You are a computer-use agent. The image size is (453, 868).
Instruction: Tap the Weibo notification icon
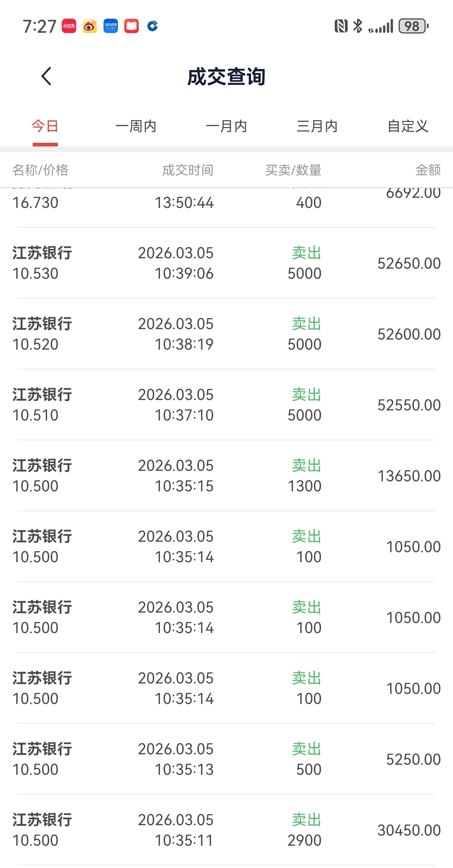(90, 26)
